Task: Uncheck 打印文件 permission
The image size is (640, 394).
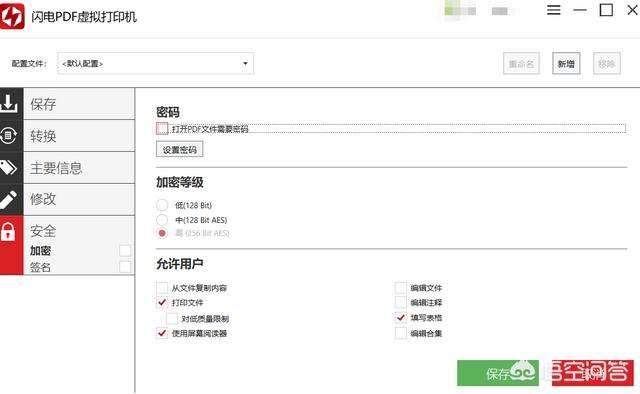Action: [162, 302]
